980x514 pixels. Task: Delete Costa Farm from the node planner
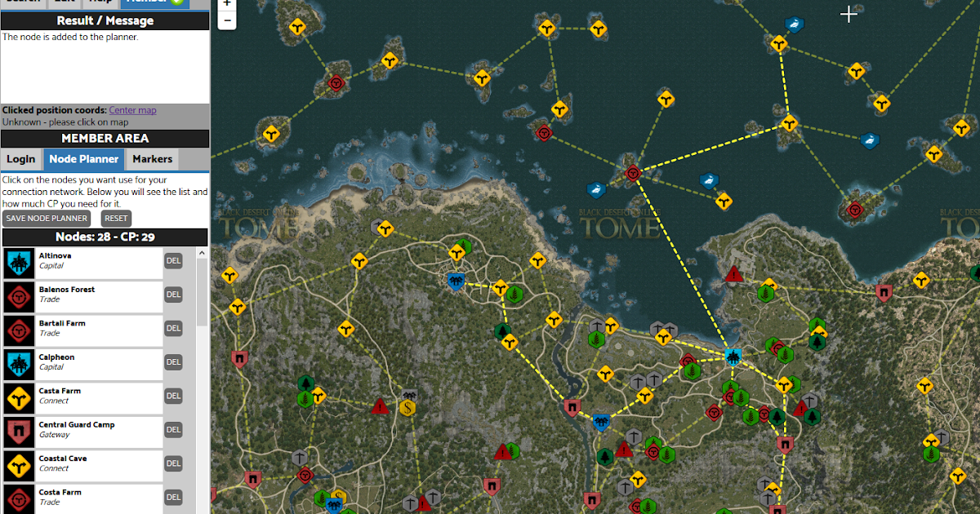click(x=173, y=497)
